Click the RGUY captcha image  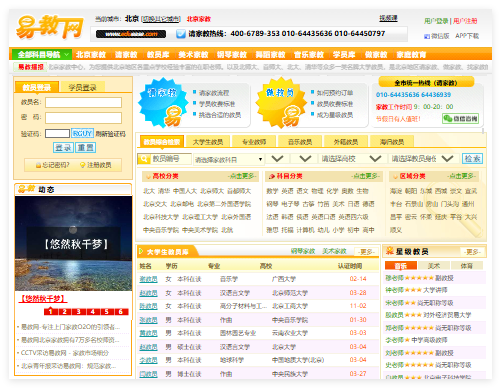tap(82, 133)
